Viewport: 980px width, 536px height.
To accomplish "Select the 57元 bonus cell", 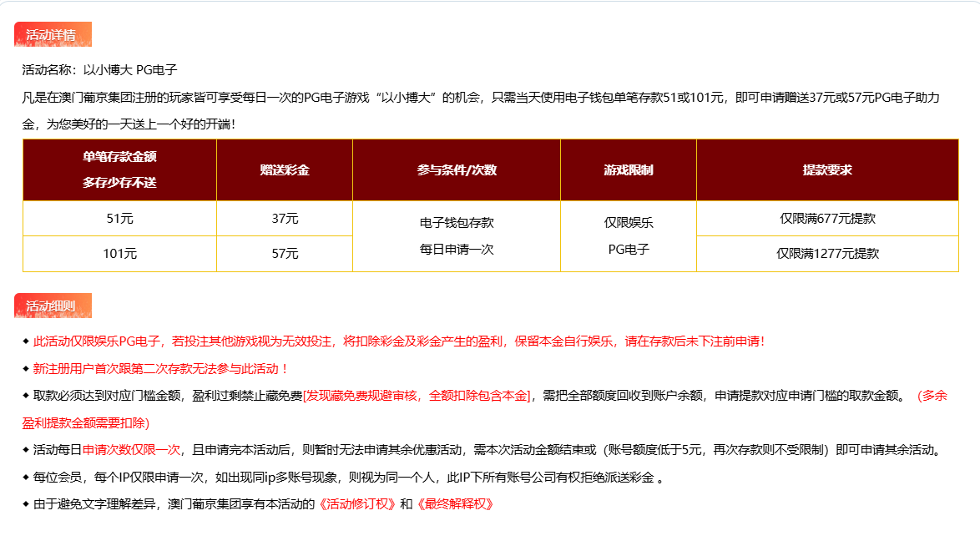I will 284,254.
